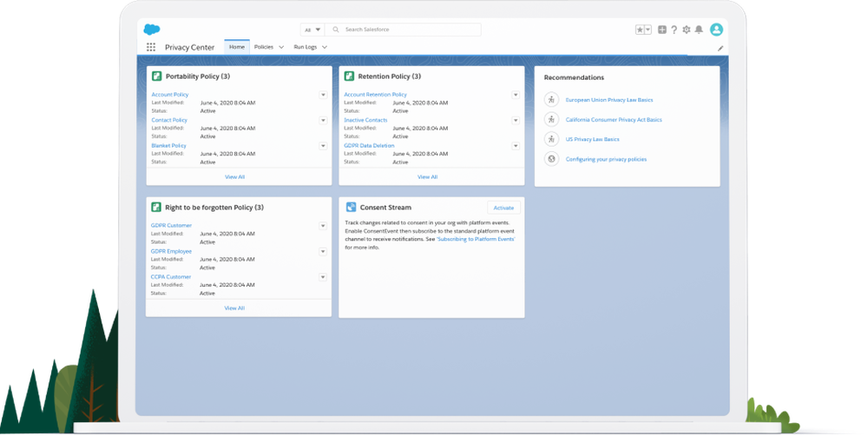Viewport: 868px width, 436px height.
Task: Open Configuring your privacy policies link
Action: click(x=606, y=159)
